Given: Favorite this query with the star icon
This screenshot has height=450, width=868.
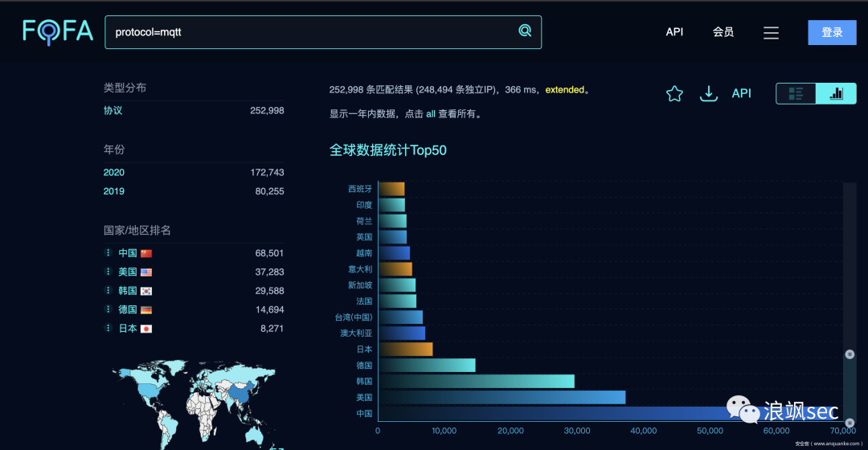Looking at the screenshot, I should [x=674, y=93].
